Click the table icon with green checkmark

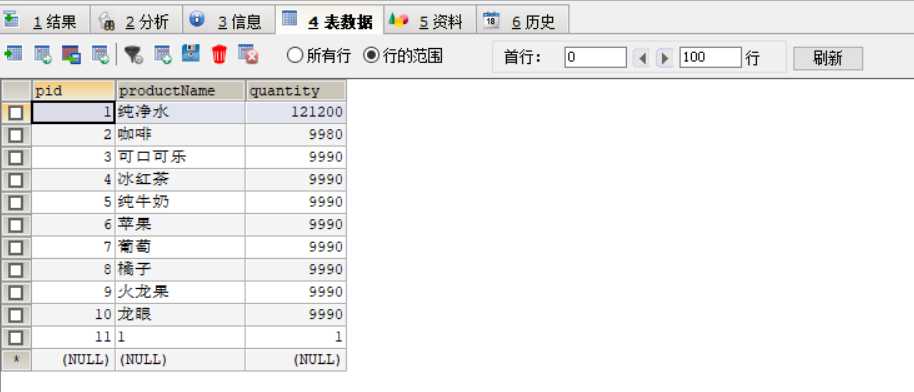(x=100, y=54)
